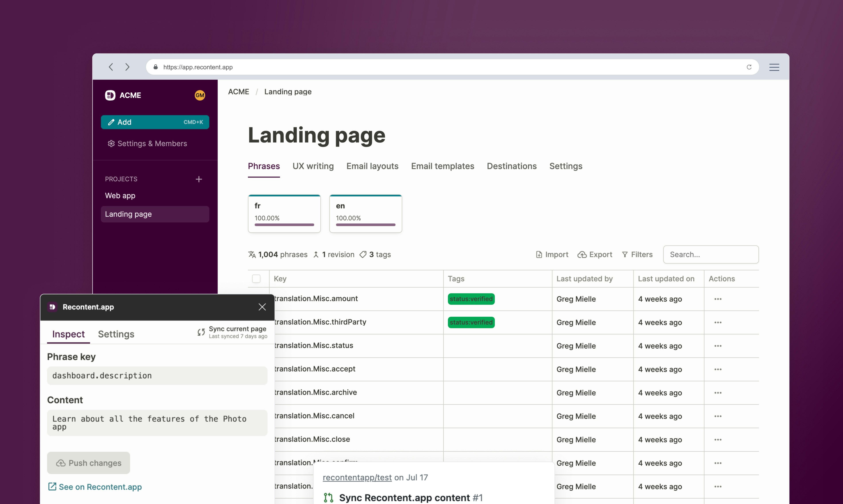Image resolution: width=843 pixels, height=504 pixels.
Task: Focus the Search phrases input field
Action: (711, 255)
